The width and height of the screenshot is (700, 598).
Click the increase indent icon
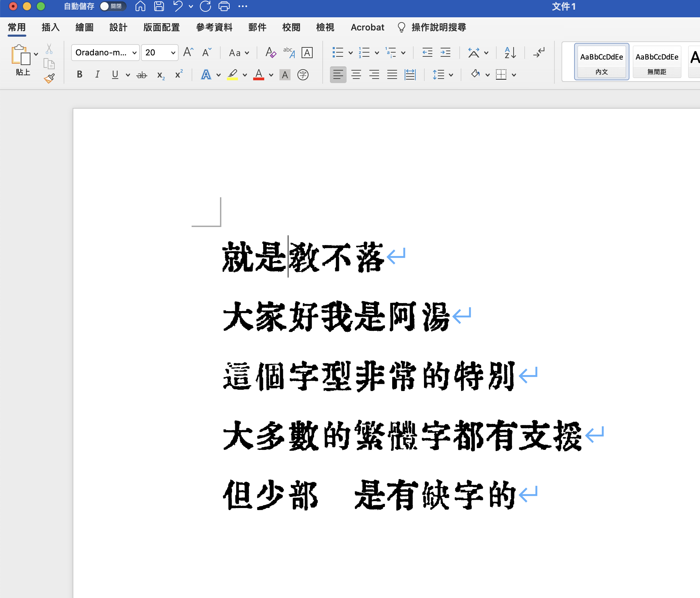coord(445,53)
